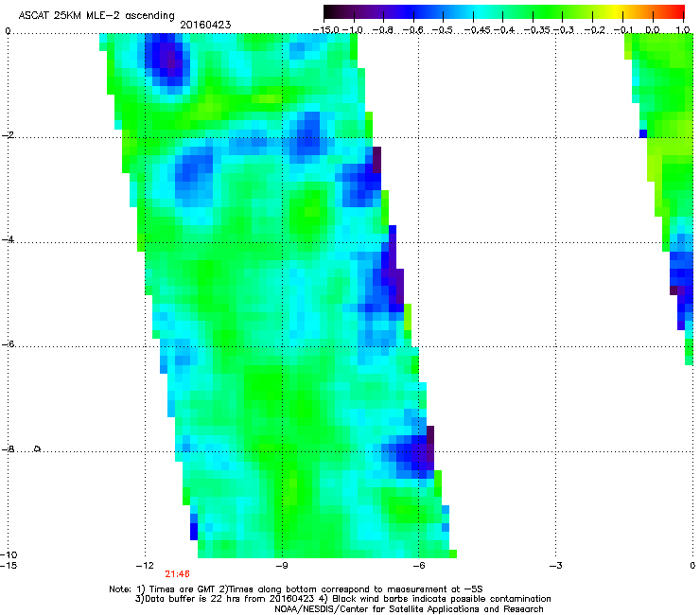Viewport: 700px width, 615px height.
Task: Click the -0.45 color scale label
Action: click(478, 30)
